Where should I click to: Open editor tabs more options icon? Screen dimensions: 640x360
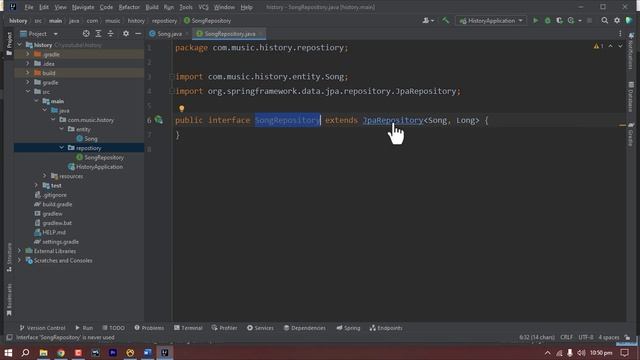click(x=620, y=33)
